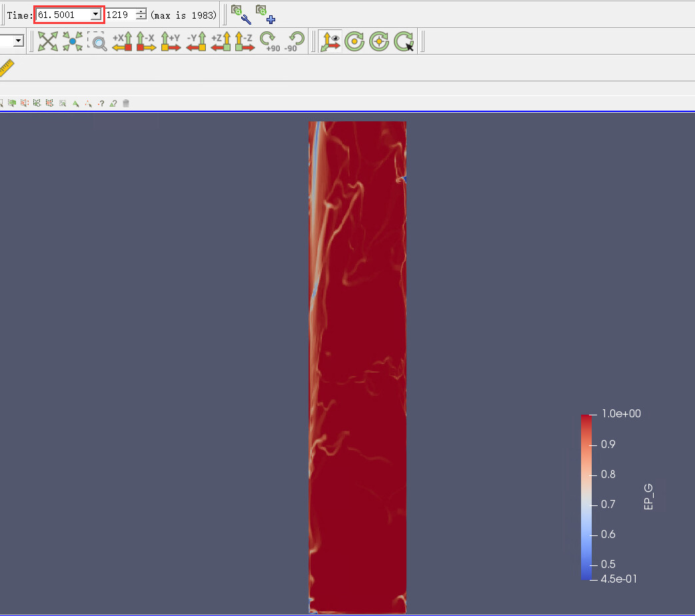Activate Pick Center of rotation tool
Screen dimensions: 695x616
pos(403,41)
